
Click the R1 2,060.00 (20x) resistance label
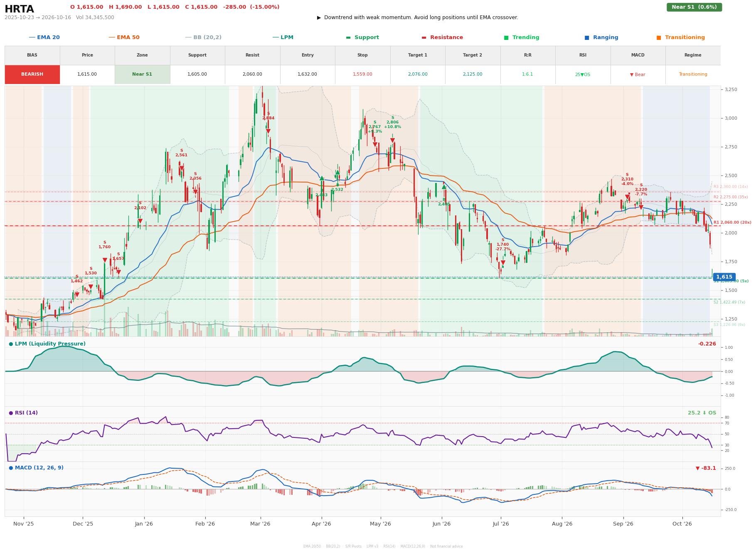(732, 222)
